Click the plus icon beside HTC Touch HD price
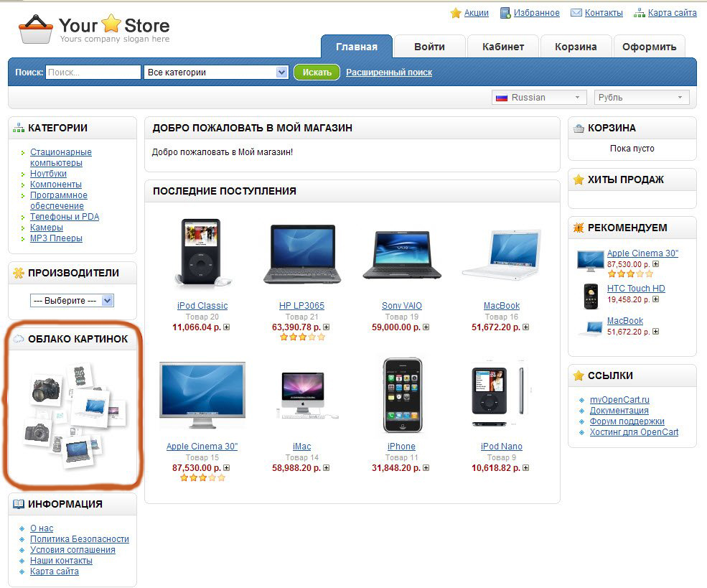Image resolution: width=707 pixels, height=588 pixels. [655, 299]
